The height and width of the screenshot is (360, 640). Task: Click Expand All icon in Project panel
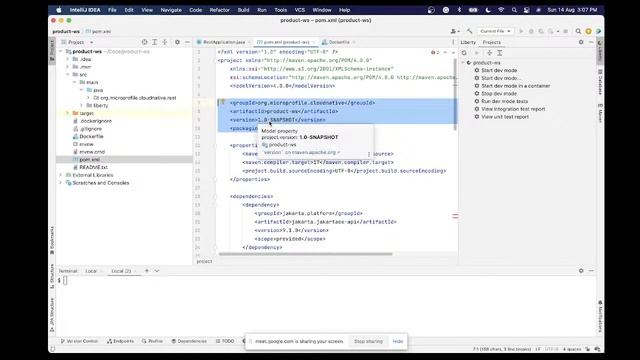155,42
